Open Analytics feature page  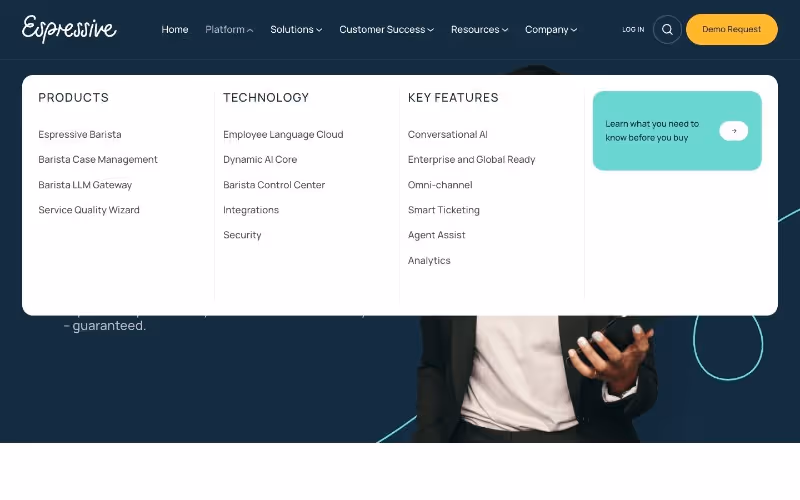click(429, 260)
